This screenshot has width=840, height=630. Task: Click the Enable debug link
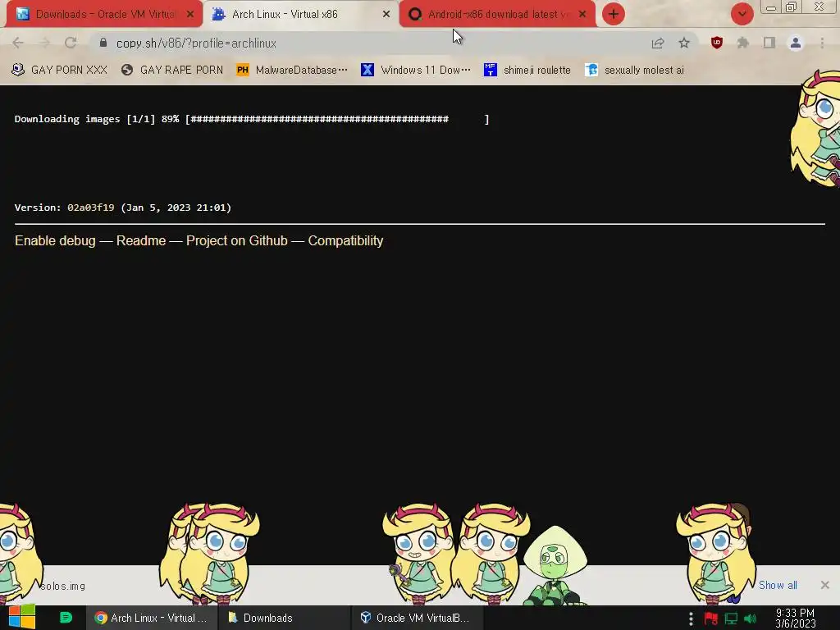(55, 240)
